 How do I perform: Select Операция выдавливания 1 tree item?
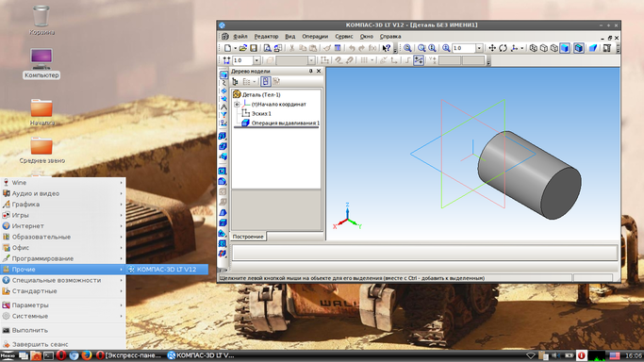286,123
